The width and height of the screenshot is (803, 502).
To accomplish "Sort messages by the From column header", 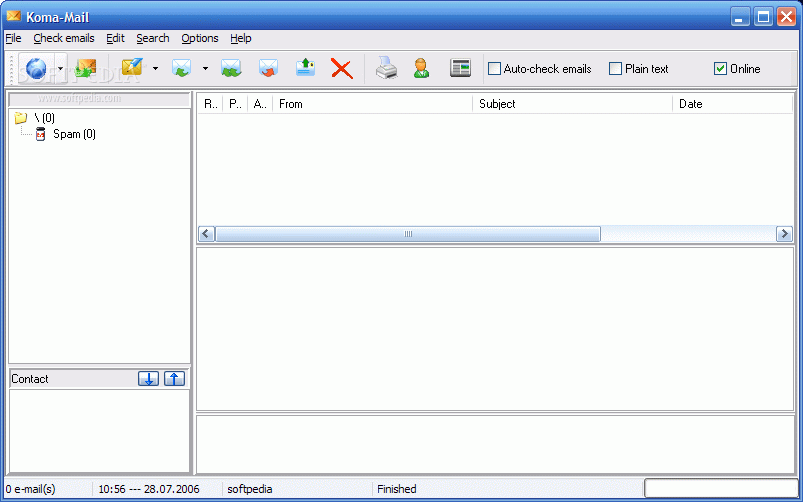I will point(372,104).
